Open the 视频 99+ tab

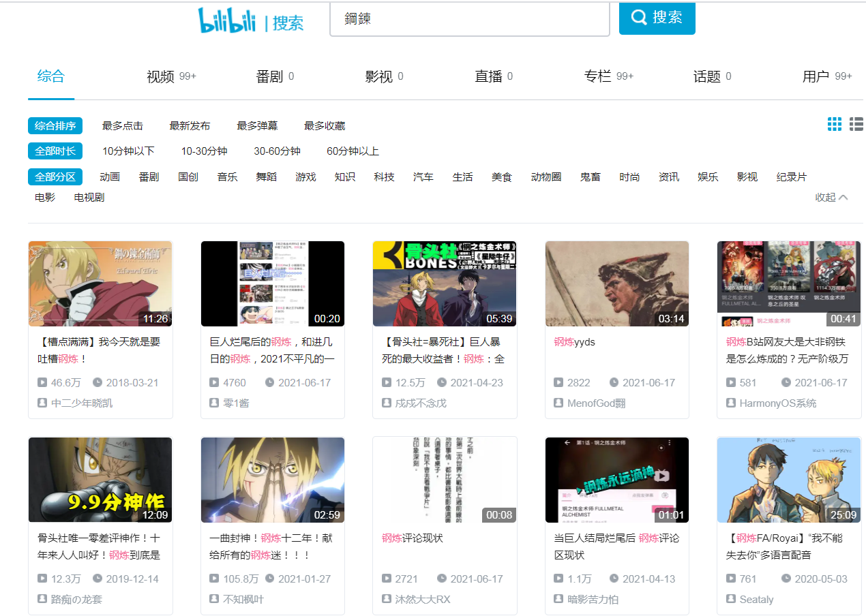tap(171, 76)
